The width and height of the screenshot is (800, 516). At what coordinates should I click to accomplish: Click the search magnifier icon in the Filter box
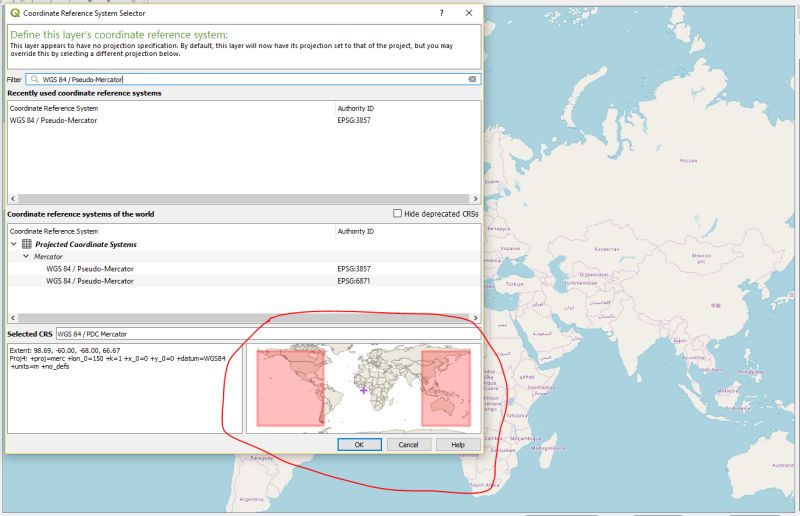tap(34, 79)
